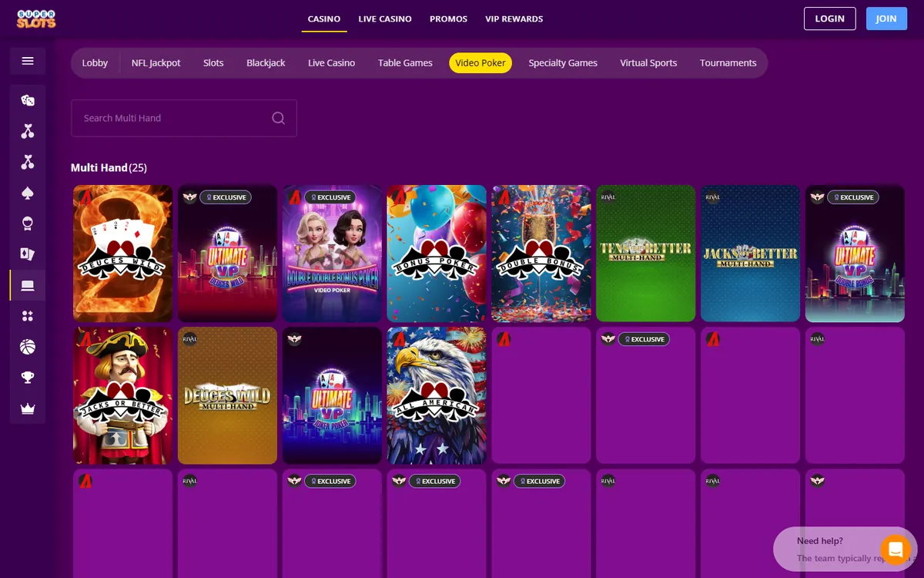Launch the All American eagle game
Image resolution: width=924 pixels, height=578 pixels.
click(437, 395)
